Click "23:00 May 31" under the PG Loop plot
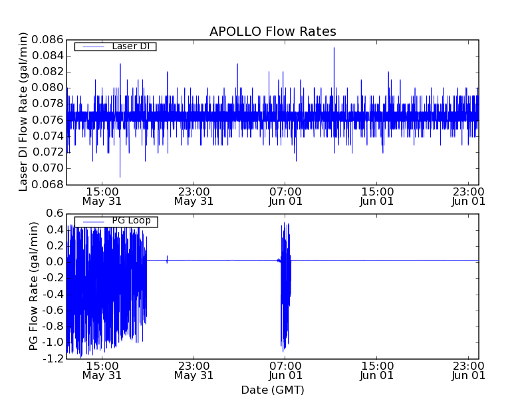 tap(194, 371)
